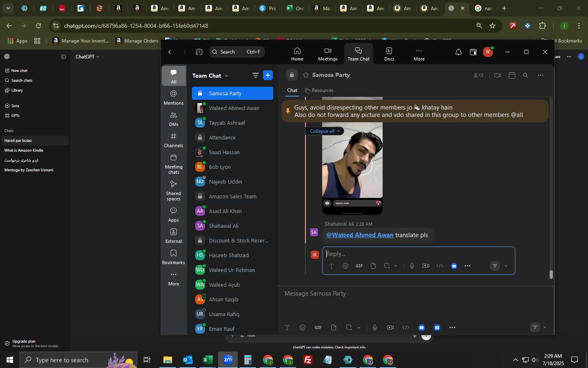
Task: Click the emoji icon in reply box
Action: [x=345, y=266]
